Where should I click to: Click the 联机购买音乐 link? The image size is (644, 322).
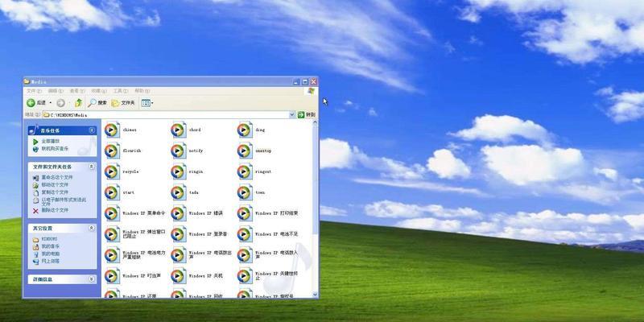55,148
